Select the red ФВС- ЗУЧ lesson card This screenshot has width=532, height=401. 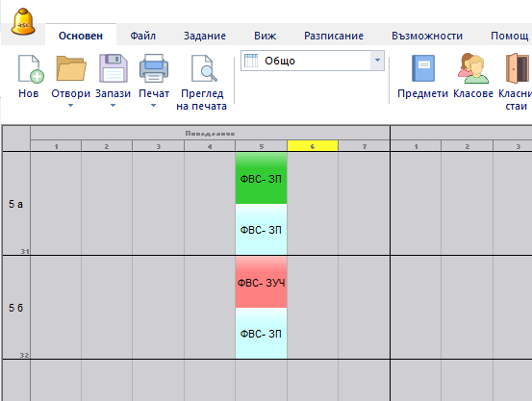261,282
